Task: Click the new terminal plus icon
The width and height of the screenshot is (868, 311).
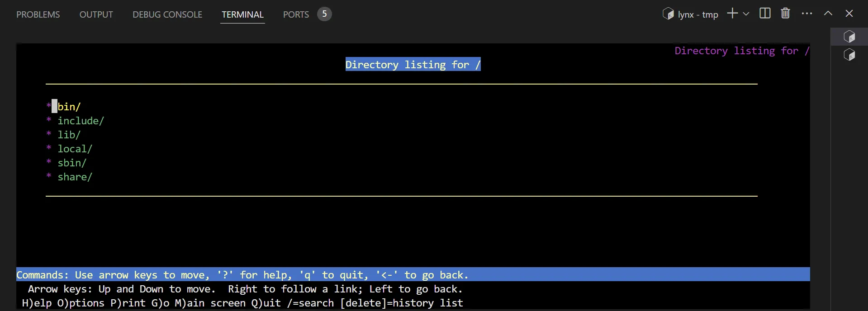Action: pyautogui.click(x=732, y=14)
